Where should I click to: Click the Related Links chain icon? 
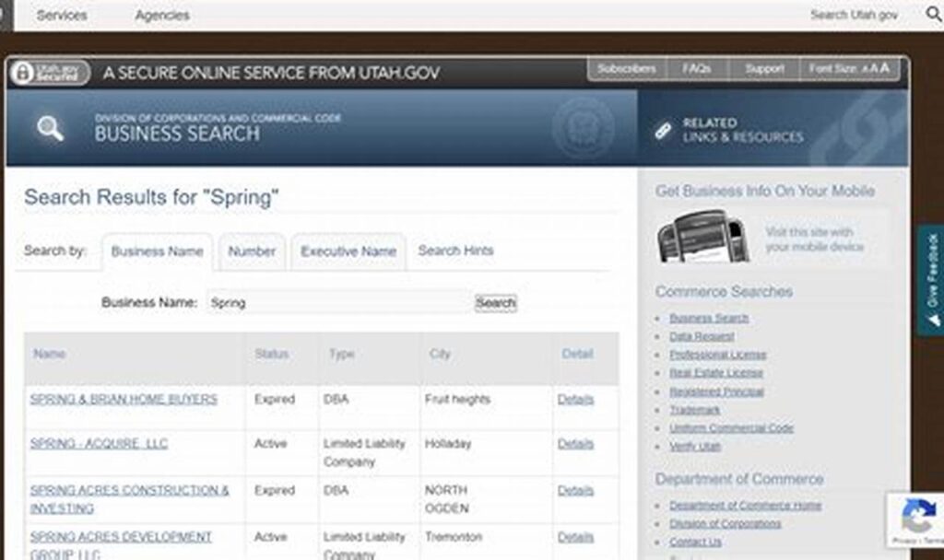tap(663, 131)
